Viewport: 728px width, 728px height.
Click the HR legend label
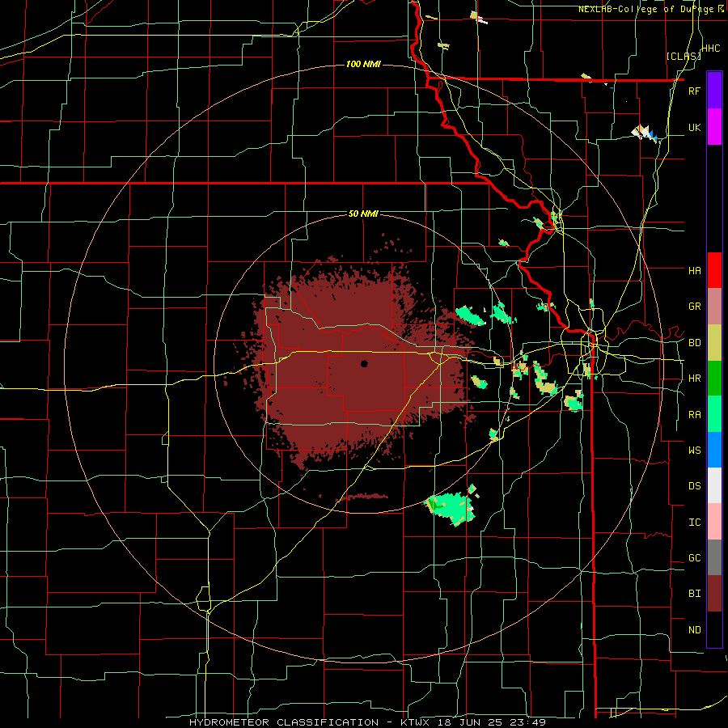[694, 379]
